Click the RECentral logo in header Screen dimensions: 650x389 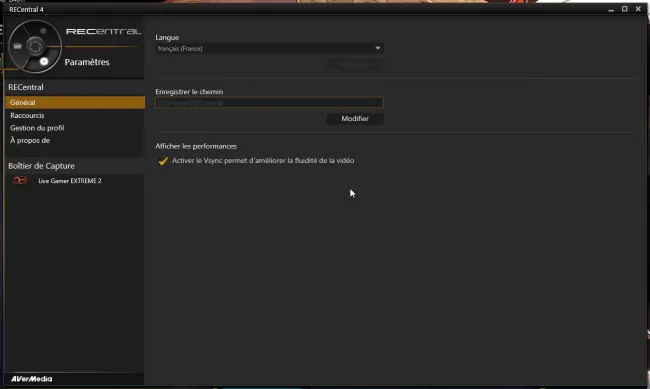[x=103, y=32]
